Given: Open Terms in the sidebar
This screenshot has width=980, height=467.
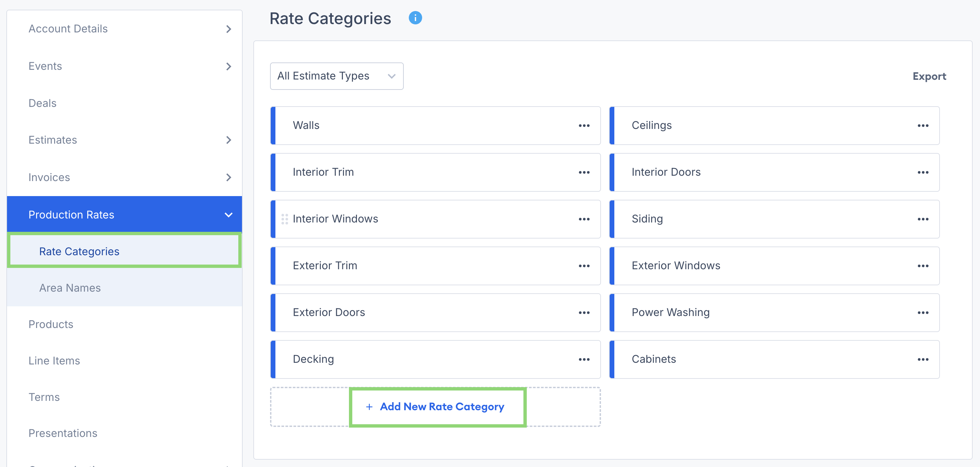Looking at the screenshot, I should tap(124, 397).
